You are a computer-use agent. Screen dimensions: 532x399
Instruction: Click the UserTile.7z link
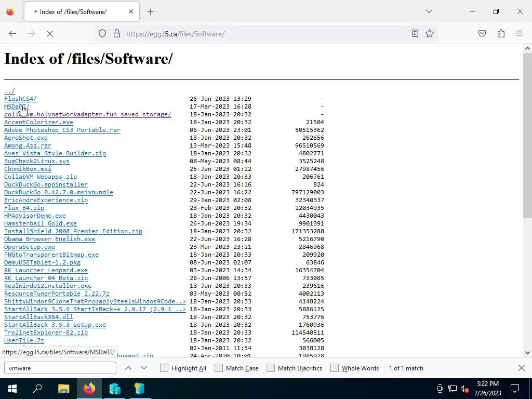pyautogui.click(x=24, y=341)
